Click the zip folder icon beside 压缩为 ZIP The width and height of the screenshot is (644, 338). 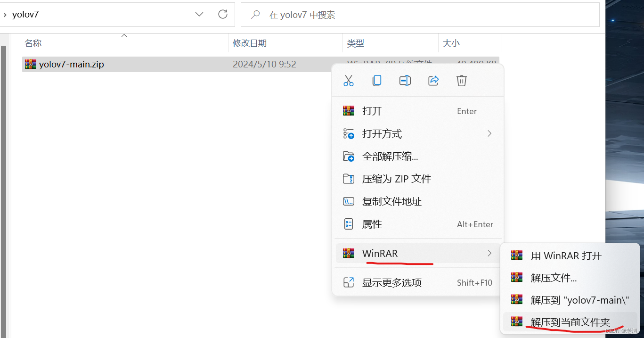pyautogui.click(x=349, y=179)
